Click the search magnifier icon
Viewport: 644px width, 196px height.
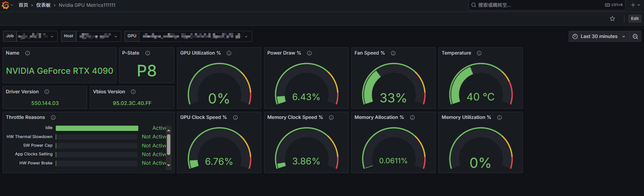coord(474,5)
